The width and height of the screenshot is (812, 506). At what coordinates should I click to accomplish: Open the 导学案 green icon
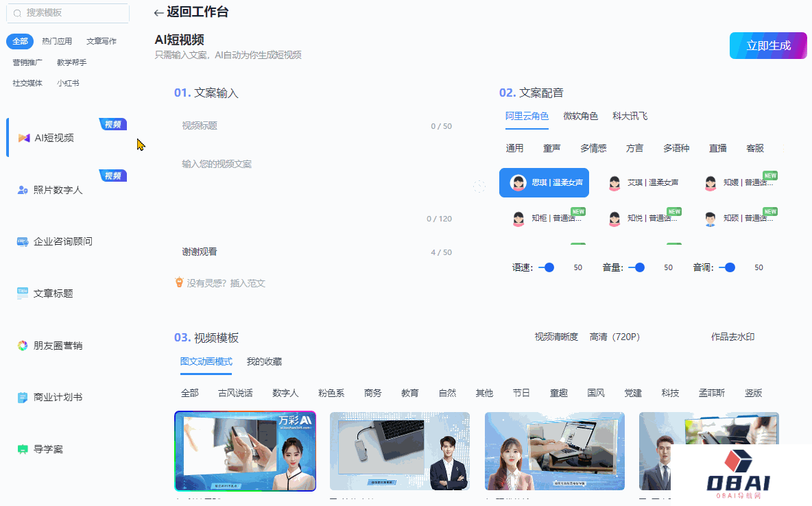pos(23,450)
